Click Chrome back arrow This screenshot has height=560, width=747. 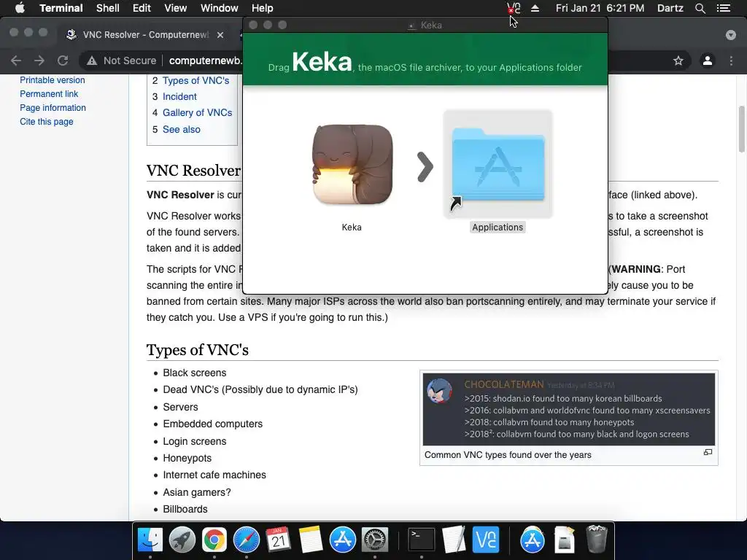coord(16,61)
